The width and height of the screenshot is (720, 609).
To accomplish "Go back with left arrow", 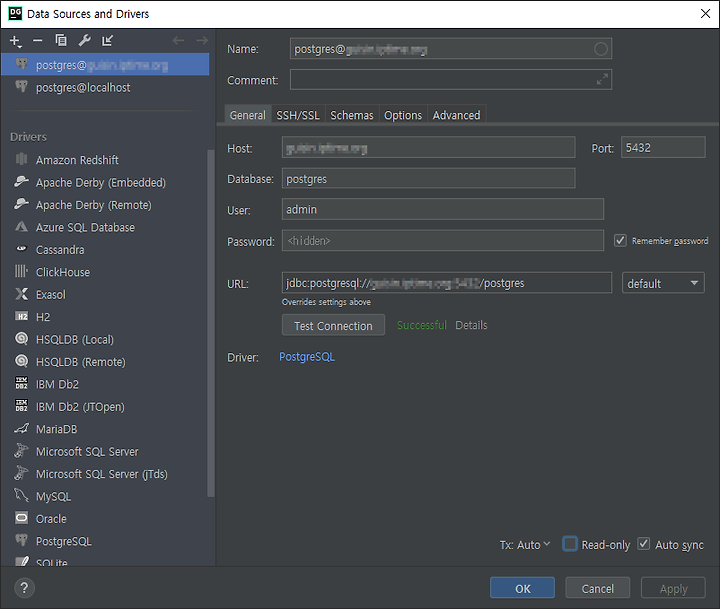I will (x=178, y=40).
